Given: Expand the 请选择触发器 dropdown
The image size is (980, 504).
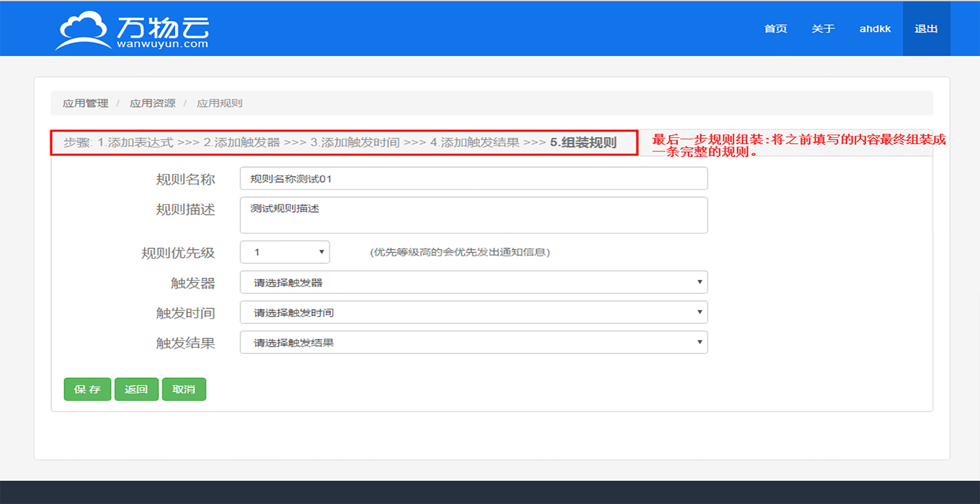Looking at the screenshot, I should [x=473, y=282].
